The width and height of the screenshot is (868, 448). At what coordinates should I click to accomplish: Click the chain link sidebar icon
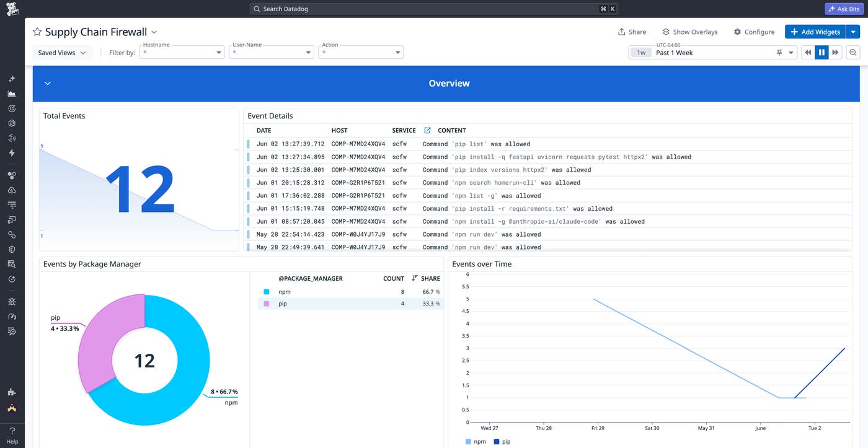click(12, 234)
